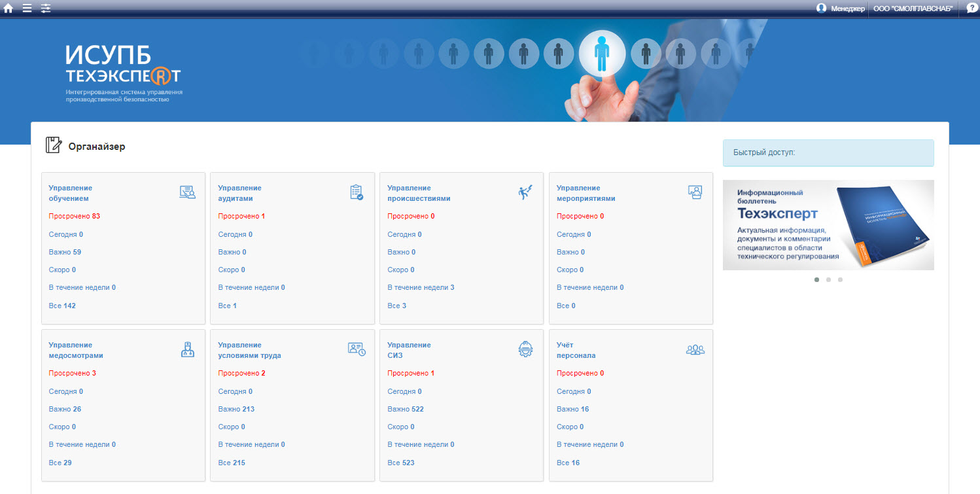
Task: Click the help question mark icon
Action: 971,9
